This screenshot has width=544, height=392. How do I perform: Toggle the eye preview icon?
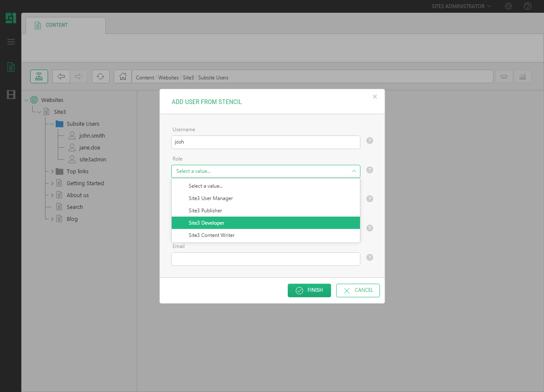[504, 76]
